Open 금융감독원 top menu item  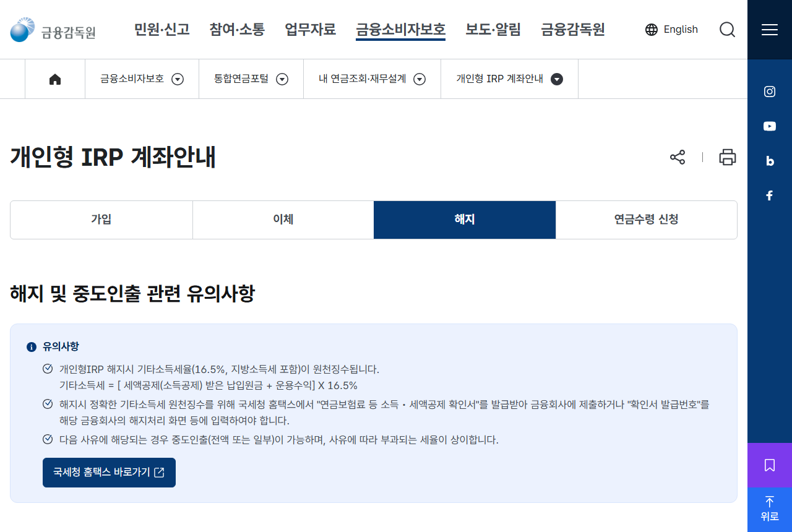pyautogui.click(x=573, y=29)
